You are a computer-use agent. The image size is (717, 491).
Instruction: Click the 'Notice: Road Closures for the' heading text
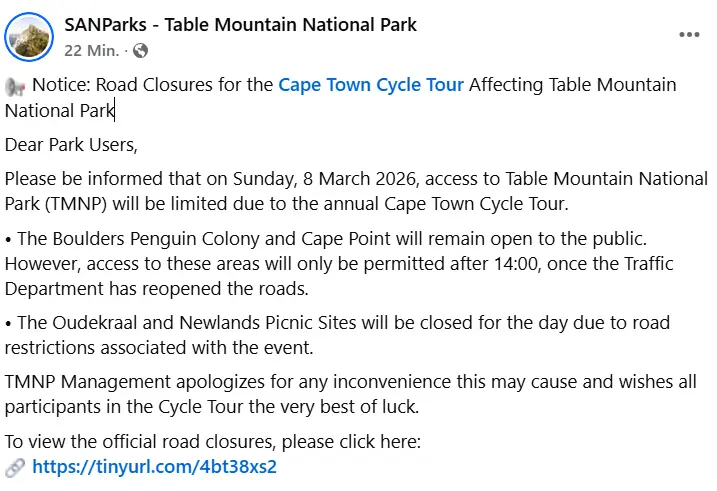click(x=153, y=85)
